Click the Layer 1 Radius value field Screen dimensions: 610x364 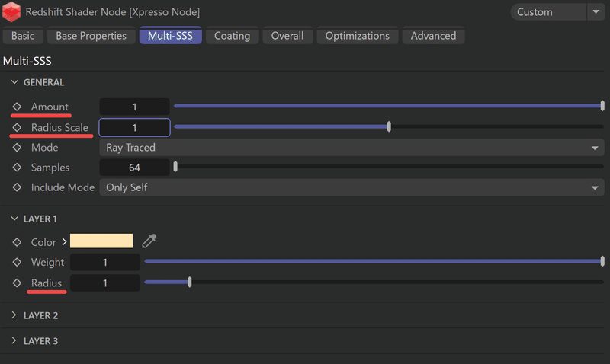click(105, 283)
